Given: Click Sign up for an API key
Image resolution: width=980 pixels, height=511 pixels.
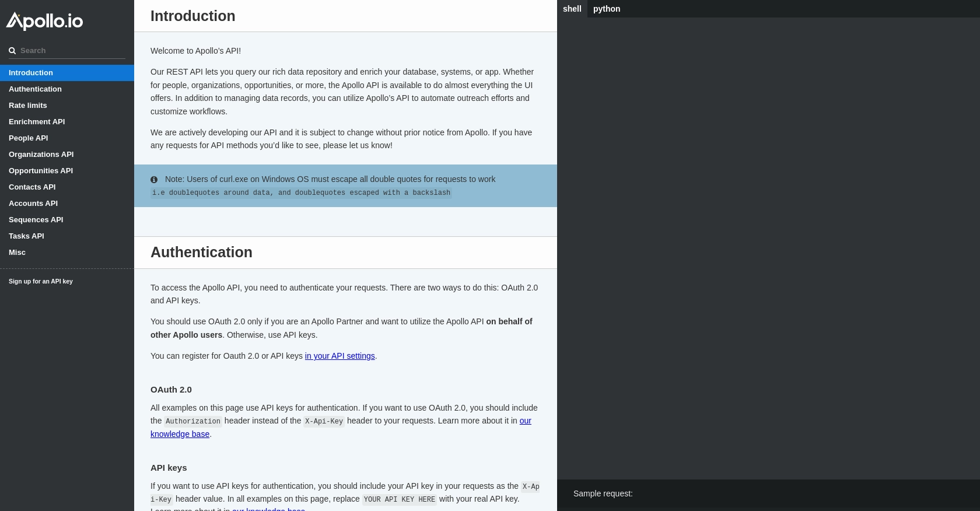Looking at the screenshot, I should (41, 281).
